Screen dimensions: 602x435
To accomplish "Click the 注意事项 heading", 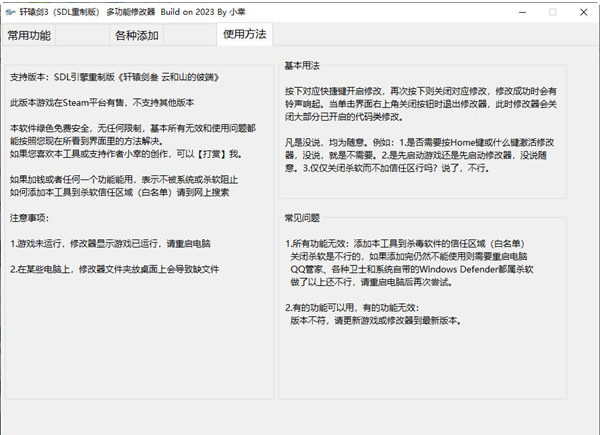I will 30,218.
